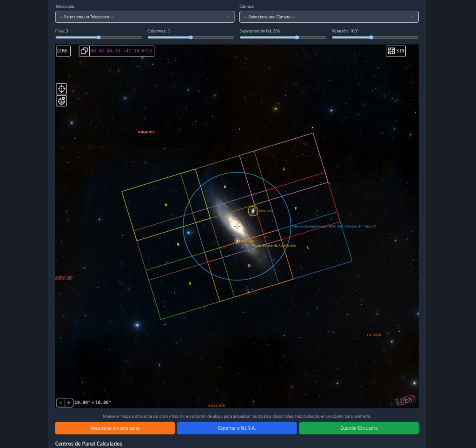Click the Galaxia de Andrómeda label
476x448 pixels.
(334, 226)
